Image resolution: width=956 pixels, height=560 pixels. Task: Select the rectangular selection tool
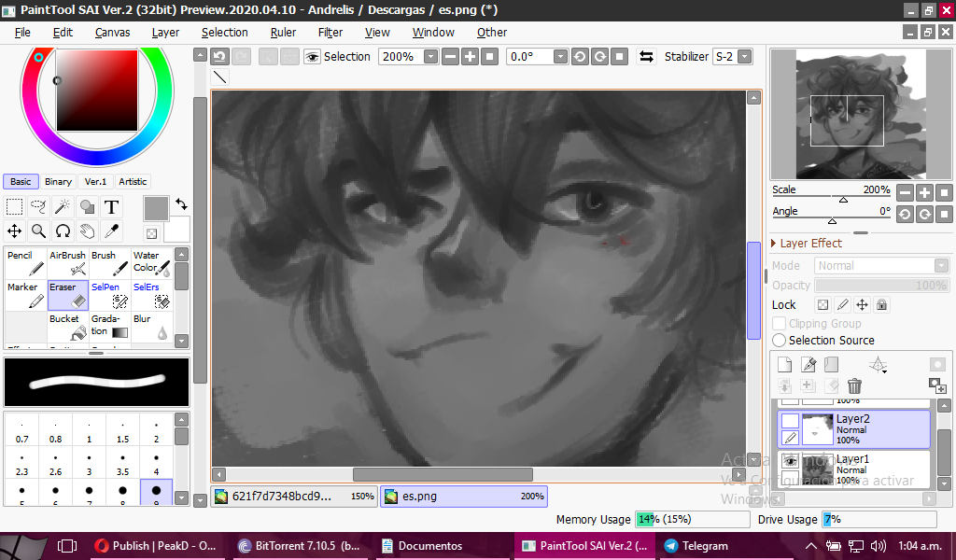tap(14, 207)
